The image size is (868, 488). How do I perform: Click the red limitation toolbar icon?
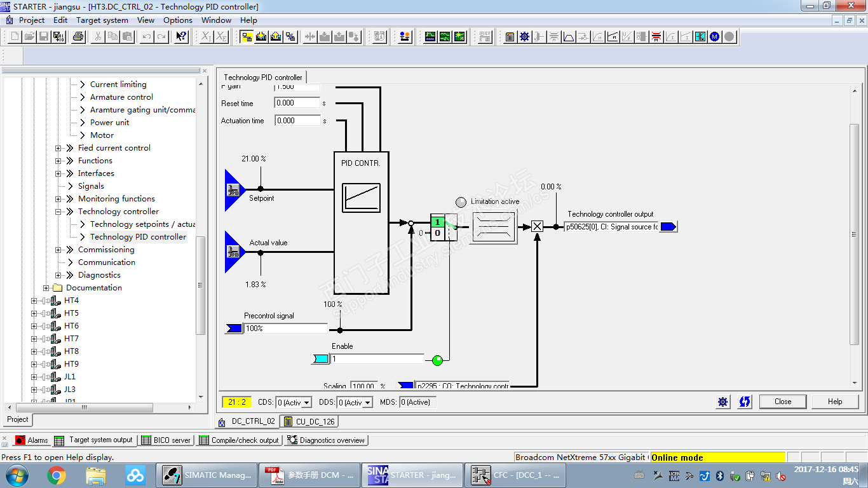tap(656, 37)
